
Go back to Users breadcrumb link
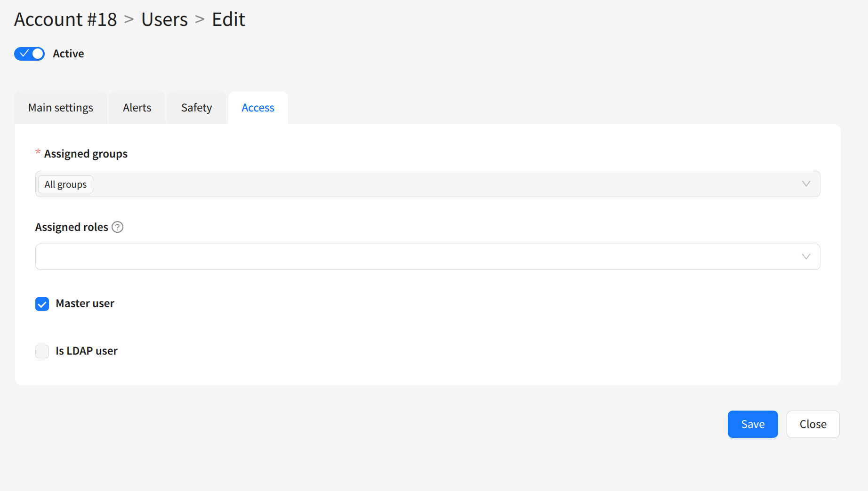[164, 20]
